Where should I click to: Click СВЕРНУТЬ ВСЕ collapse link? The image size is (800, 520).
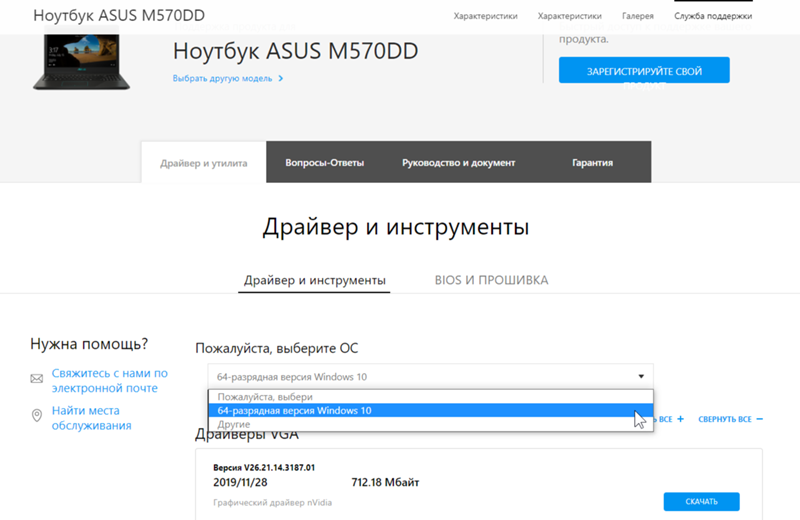(x=724, y=419)
